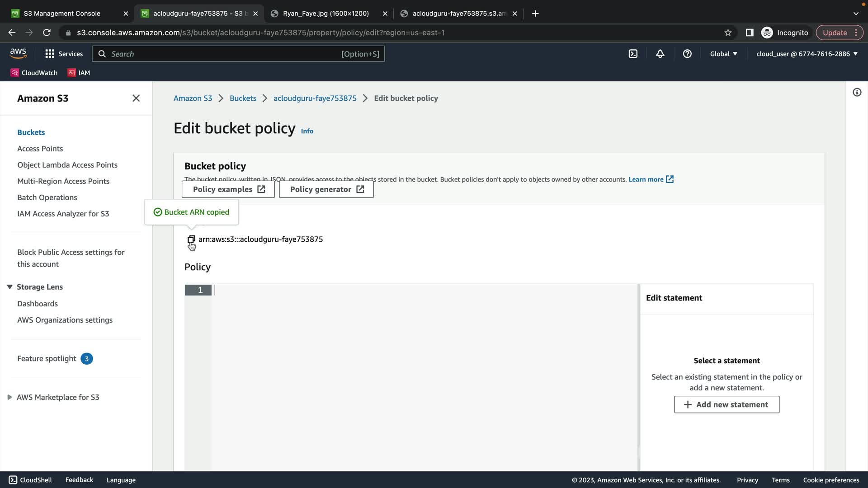Open the Policy generator button
Viewport: 868px width, 488px height.
tap(326, 189)
